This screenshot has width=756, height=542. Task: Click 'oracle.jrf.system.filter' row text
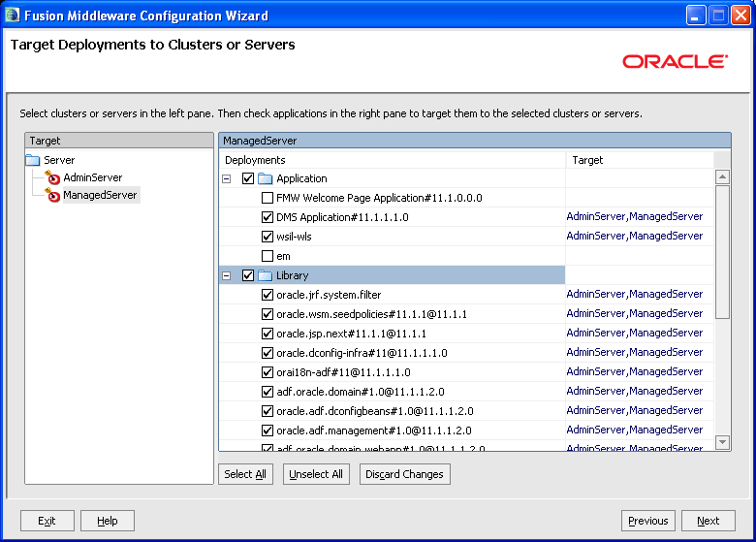(329, 295)
